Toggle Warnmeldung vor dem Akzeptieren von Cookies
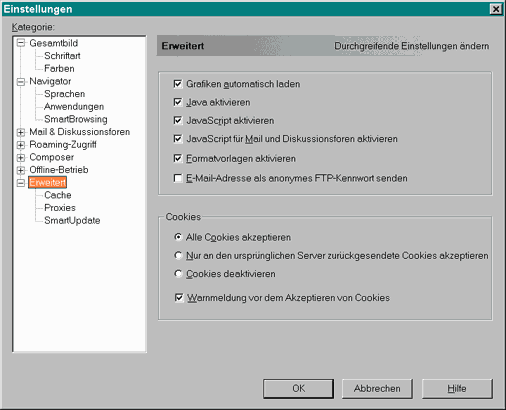506x410 pixels. click(179, 297)
